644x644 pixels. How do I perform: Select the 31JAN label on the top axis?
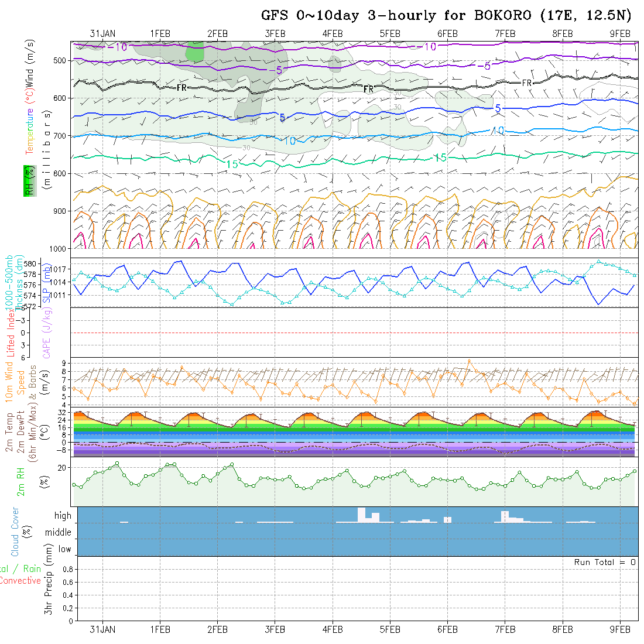[102, 33]
